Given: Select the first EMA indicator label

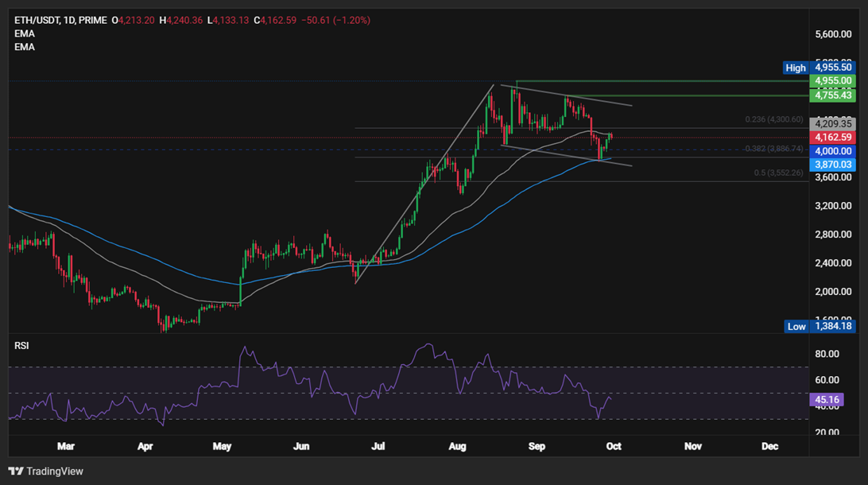Looking at the screenshot, I should (x=23, y=33).
